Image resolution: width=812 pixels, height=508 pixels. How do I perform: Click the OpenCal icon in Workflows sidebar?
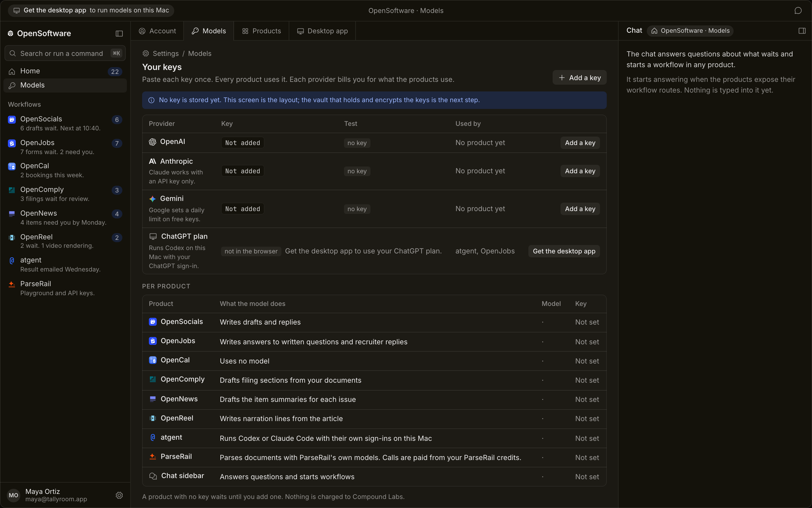[12, 166]
